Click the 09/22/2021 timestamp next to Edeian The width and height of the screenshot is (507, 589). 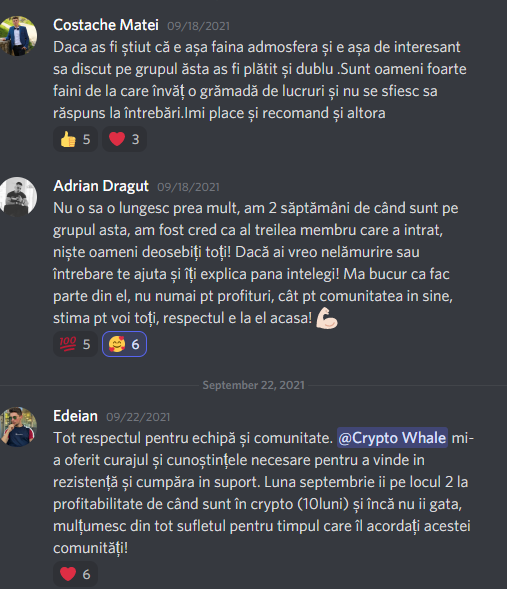(x=138, y=417)
